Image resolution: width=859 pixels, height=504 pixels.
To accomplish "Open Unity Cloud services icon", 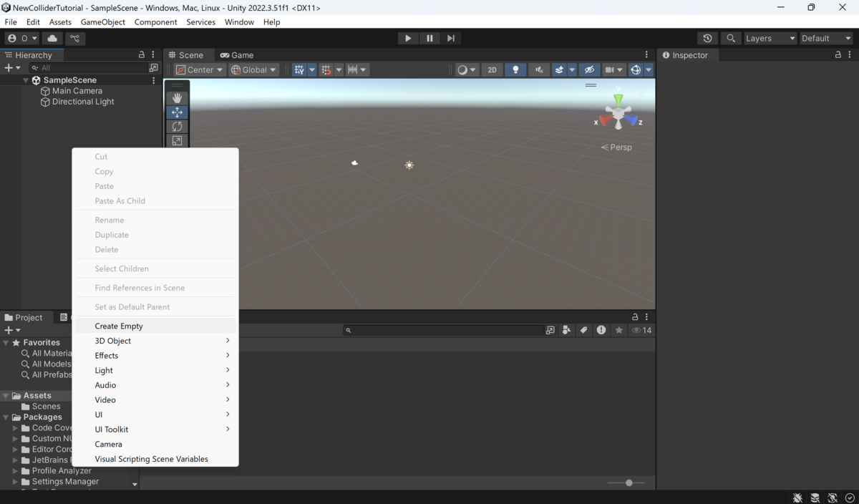I will pyautogui.click(x=52, y=38).
